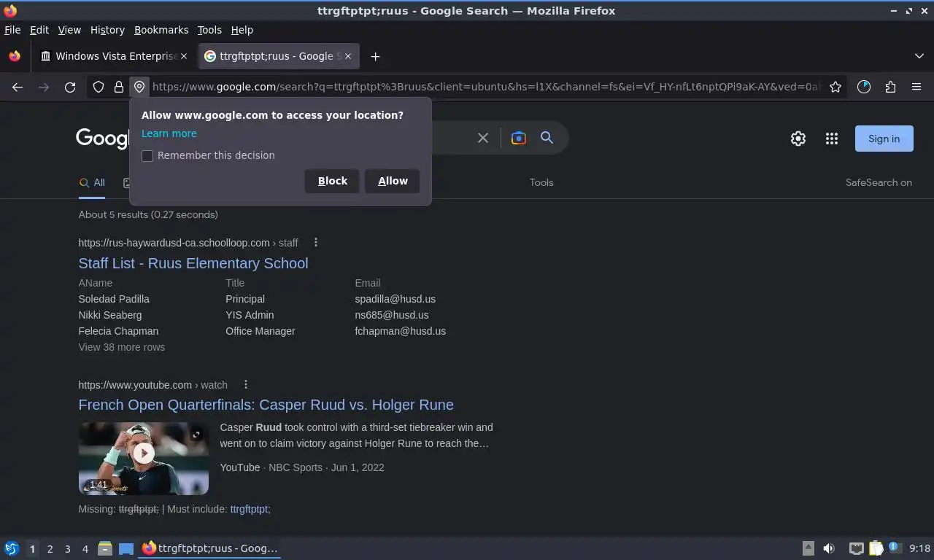Bookmark this page with star icon
This screenshot has height=560, width=934.
pos(835,87)
